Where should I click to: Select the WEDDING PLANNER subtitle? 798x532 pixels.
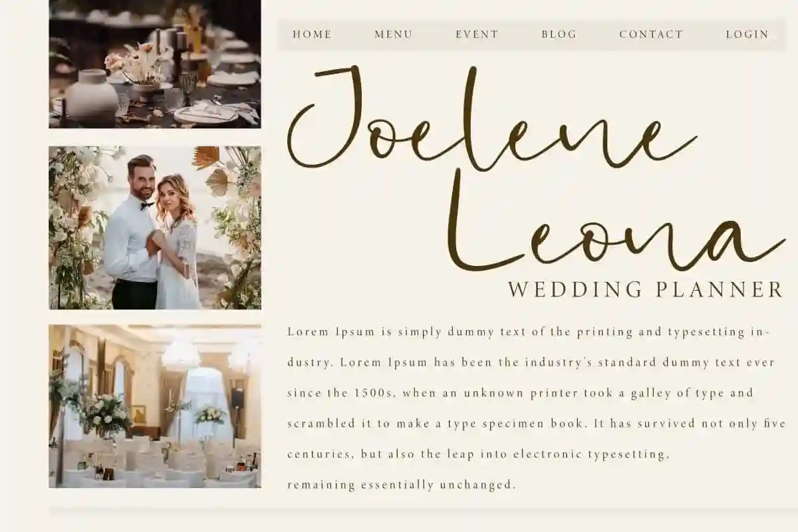[646, 290]
